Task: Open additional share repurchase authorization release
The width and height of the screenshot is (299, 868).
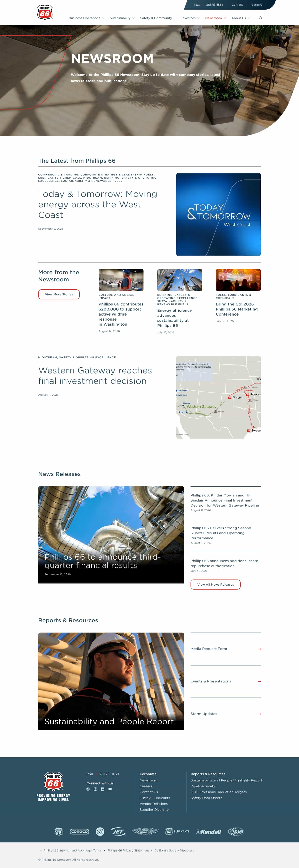Action: [225, 563]
